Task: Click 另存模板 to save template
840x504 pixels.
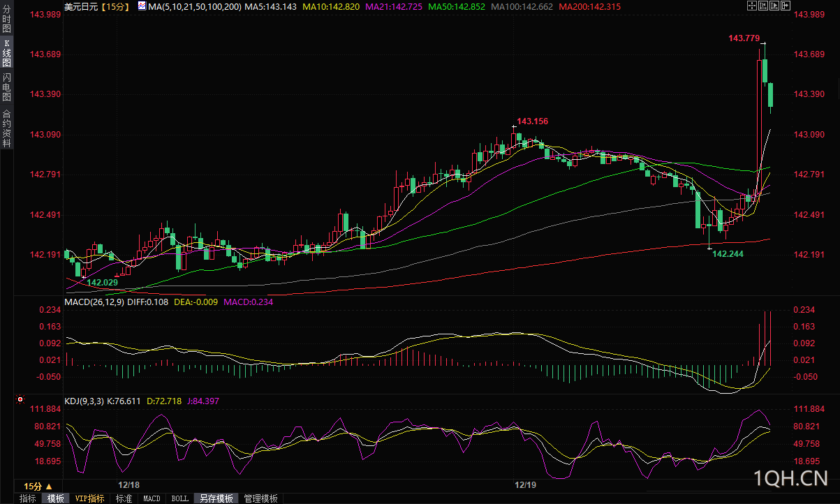Action: coord(216,498)
